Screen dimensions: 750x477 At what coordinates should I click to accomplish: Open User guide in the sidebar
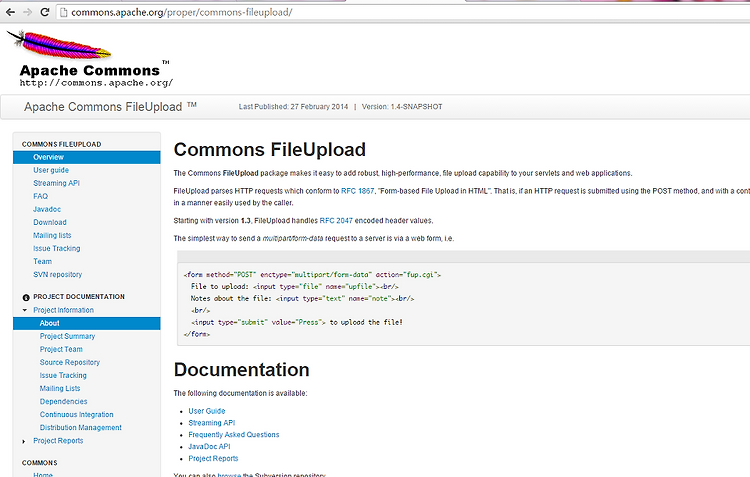(x=51, y=170)
